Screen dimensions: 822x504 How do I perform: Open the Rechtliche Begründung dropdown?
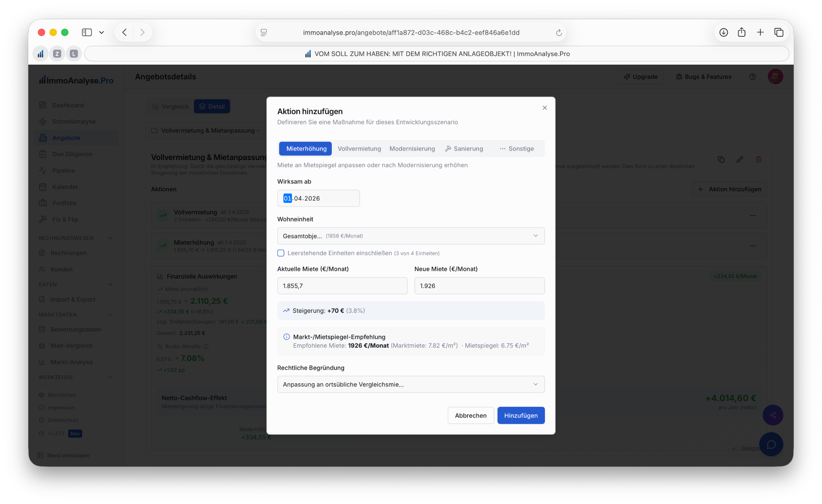(x=411, y=385)
